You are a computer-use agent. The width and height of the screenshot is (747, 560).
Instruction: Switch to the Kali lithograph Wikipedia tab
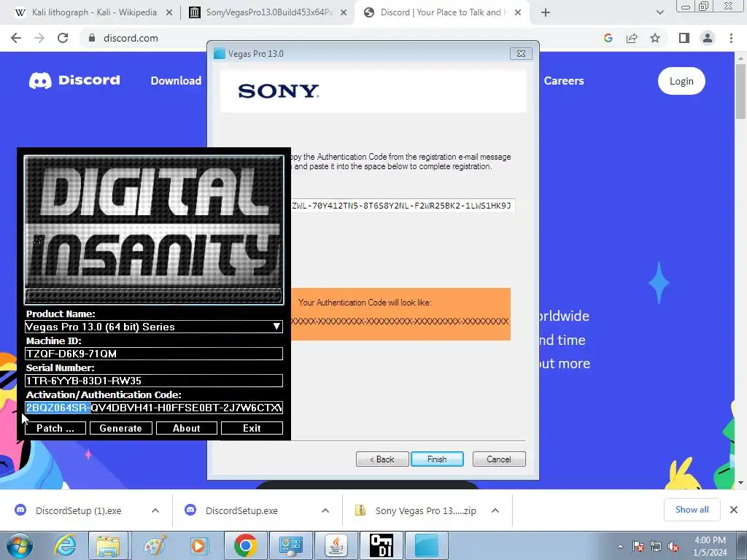(93, 12)
